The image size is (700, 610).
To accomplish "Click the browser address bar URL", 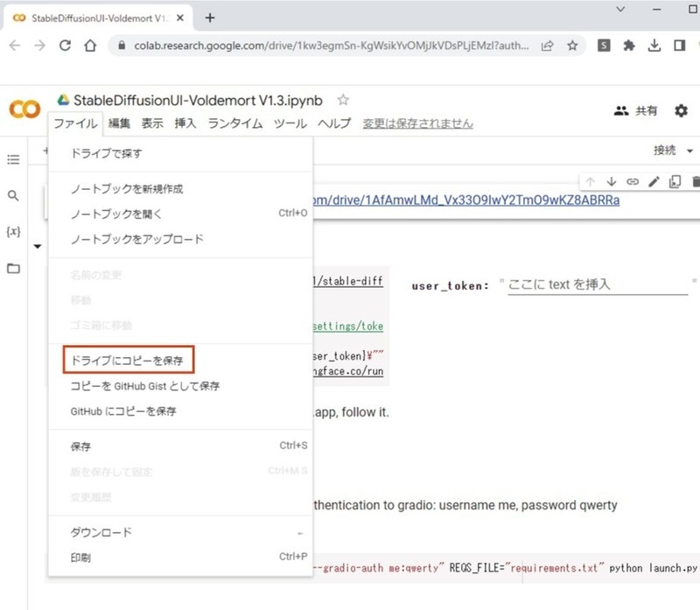I will pyautogui.click(x=332, y=46).
